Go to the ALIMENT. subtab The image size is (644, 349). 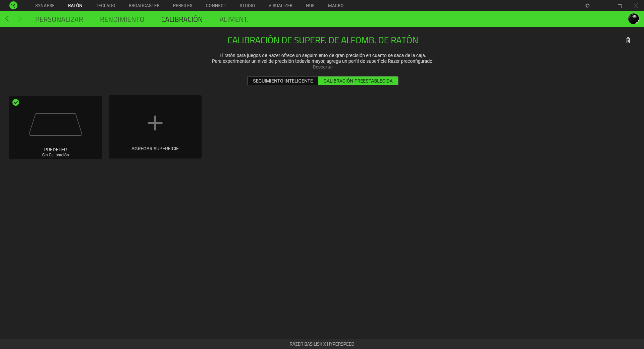point(234,19)
